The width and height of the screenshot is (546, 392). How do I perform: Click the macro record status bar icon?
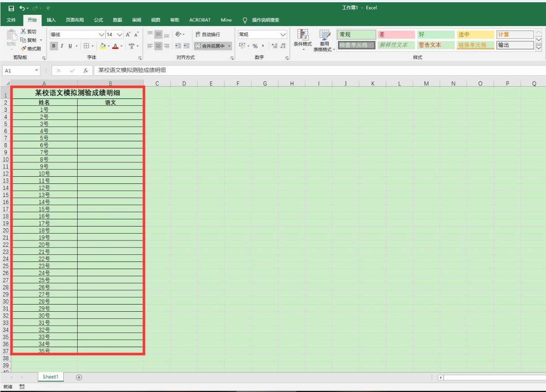coord(22,387)
